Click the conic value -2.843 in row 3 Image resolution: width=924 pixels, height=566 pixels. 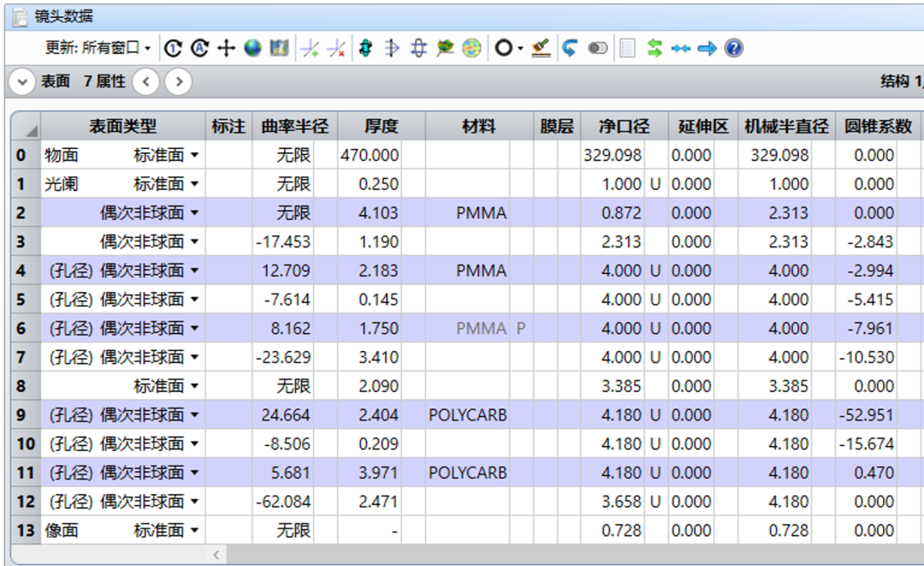[866, 241]
